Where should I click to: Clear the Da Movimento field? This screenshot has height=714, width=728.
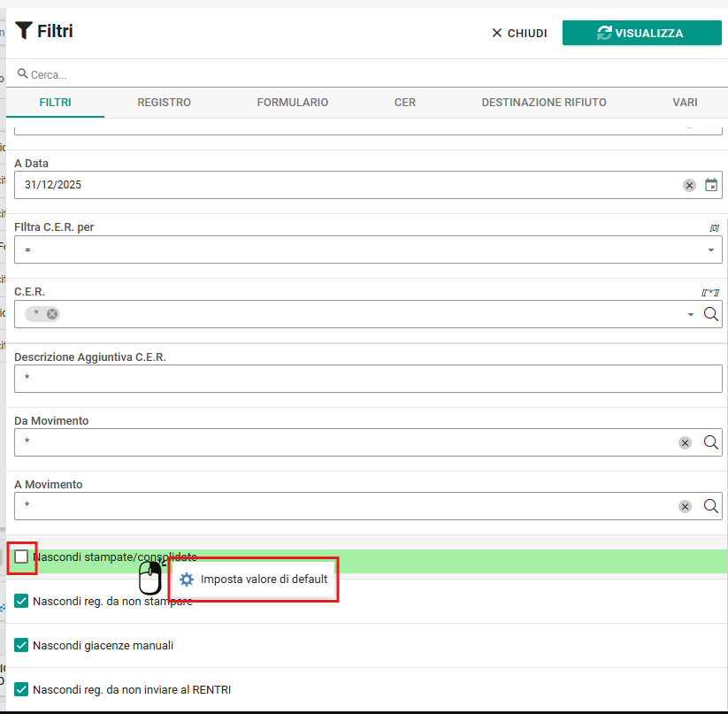tap(685, 442)
